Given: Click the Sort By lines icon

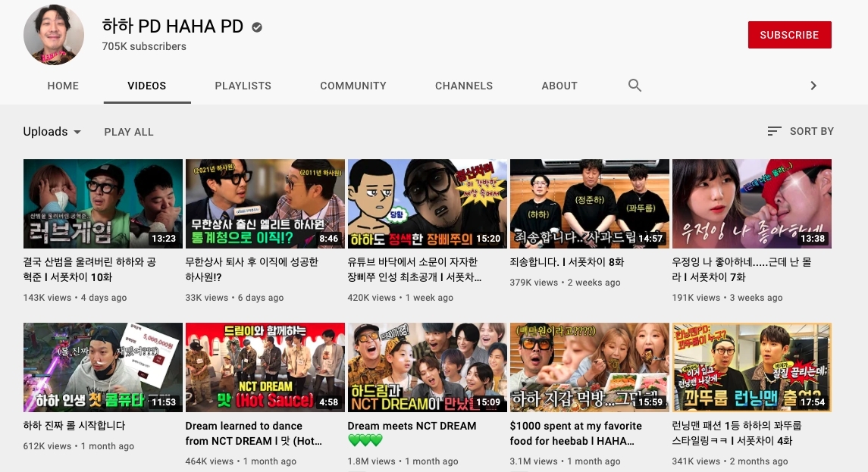Looking at the screenshot, I should pos(774,131).
